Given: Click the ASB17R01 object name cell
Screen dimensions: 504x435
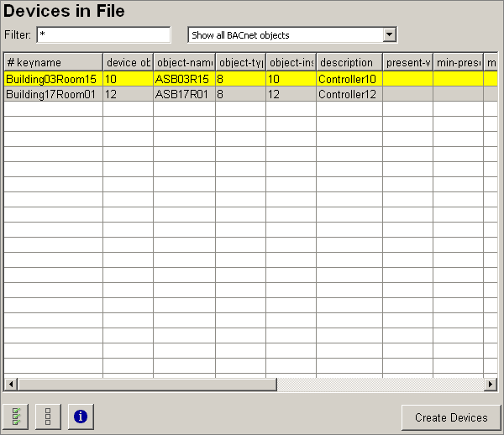Looking at the screenshot, I should tap(183, 94).
